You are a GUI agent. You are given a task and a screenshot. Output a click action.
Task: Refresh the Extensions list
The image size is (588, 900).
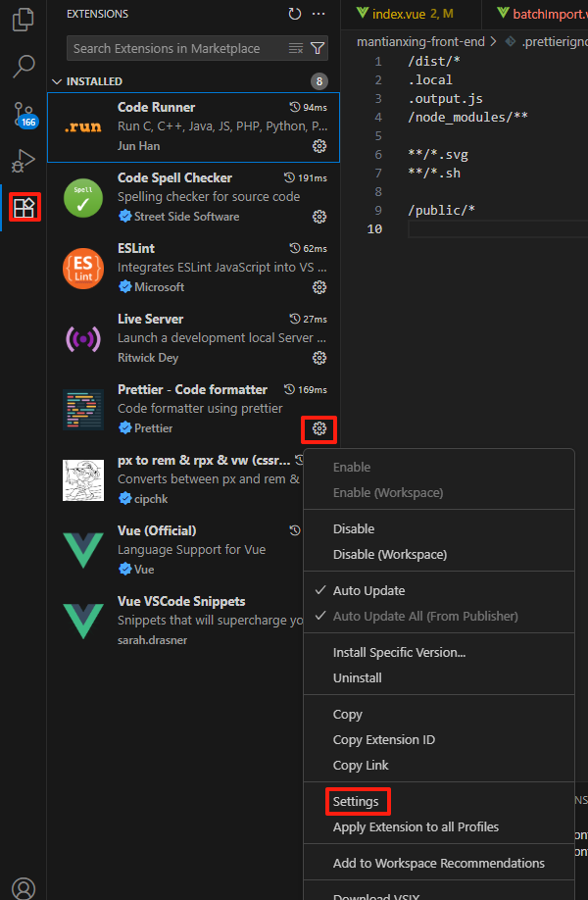(x=295, y=14)
